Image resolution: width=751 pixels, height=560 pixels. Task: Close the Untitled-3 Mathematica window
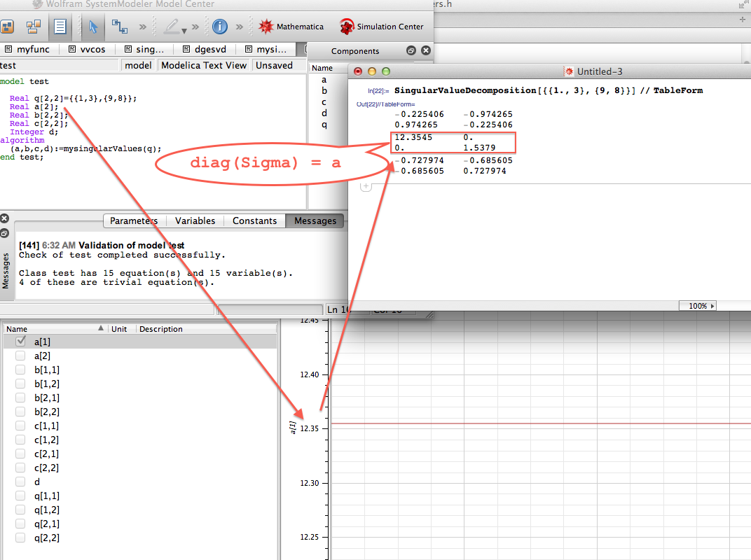tap(358, 72)
